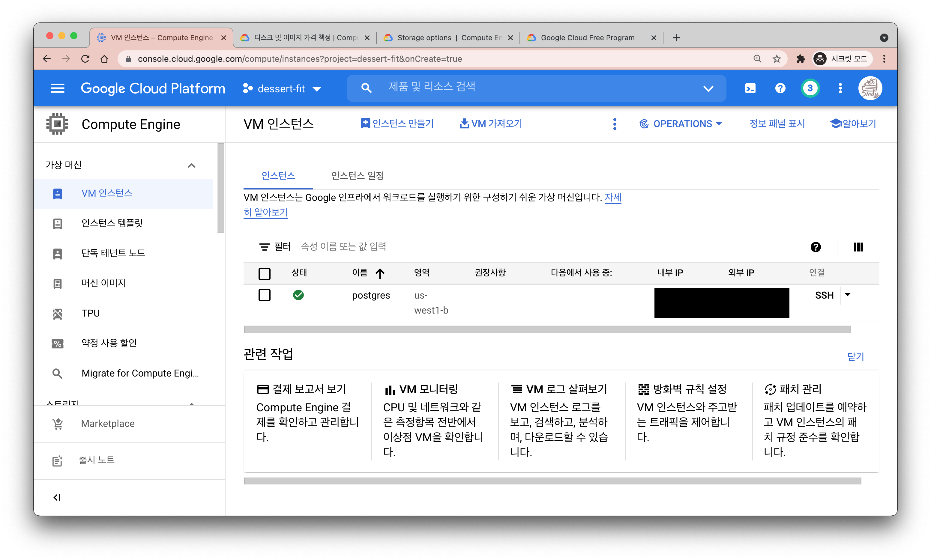
Task: Expand the search bar dropdown chevron
Action: point(708,88)
